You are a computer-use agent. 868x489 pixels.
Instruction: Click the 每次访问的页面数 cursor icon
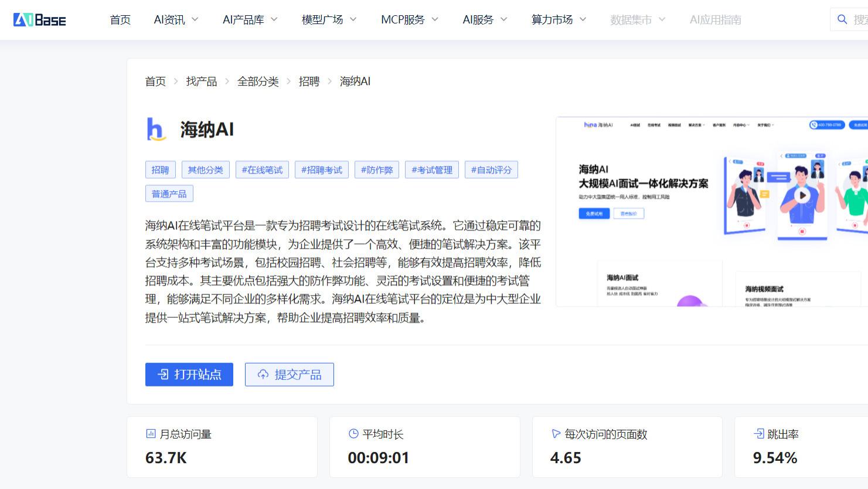[x=556, y=434]
